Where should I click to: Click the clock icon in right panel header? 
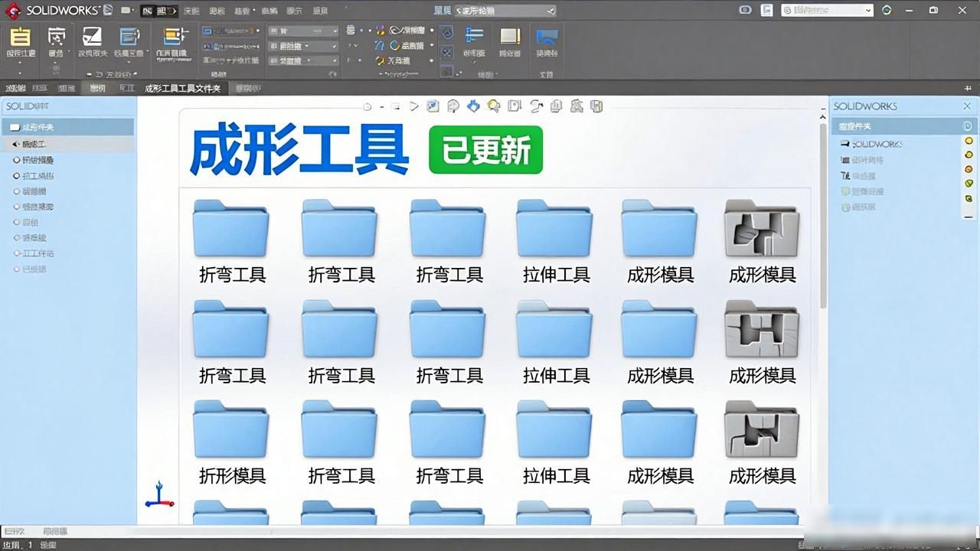point(967,126)
